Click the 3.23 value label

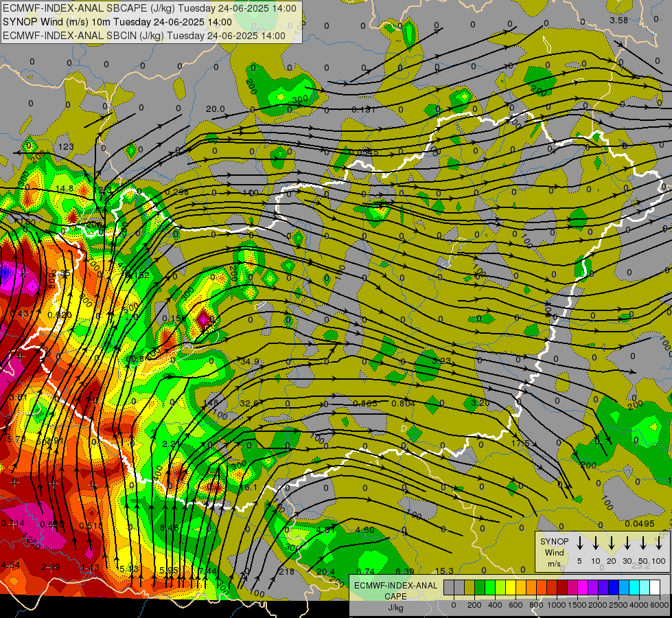[441, 361]
